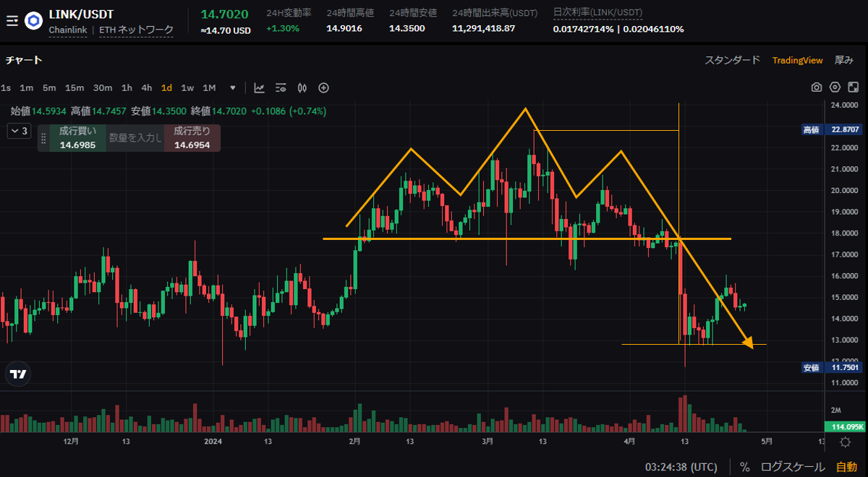Click market buy 成行買い 14.6985 button

pos(77,138)
